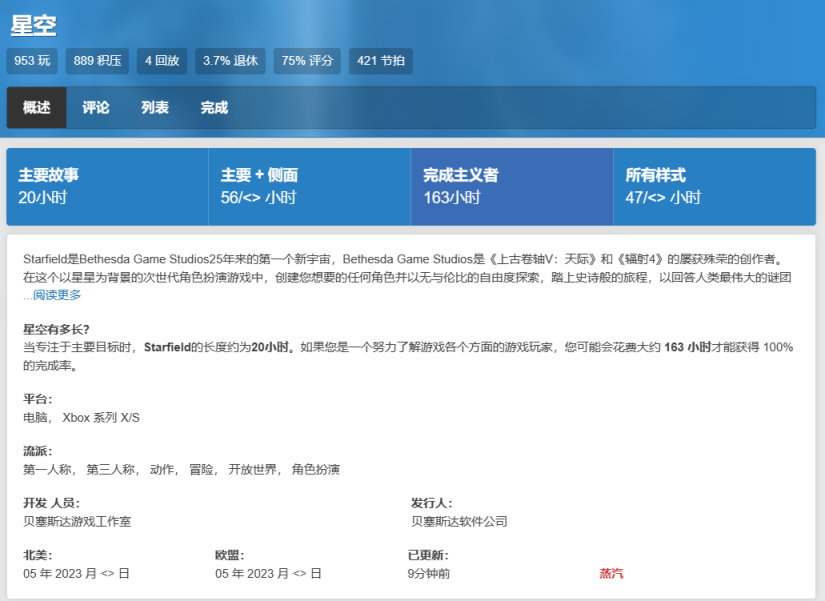This screenshot has width=825, height=601.
Task: Click the 欧盟 release date value
Action: [268, 574]
